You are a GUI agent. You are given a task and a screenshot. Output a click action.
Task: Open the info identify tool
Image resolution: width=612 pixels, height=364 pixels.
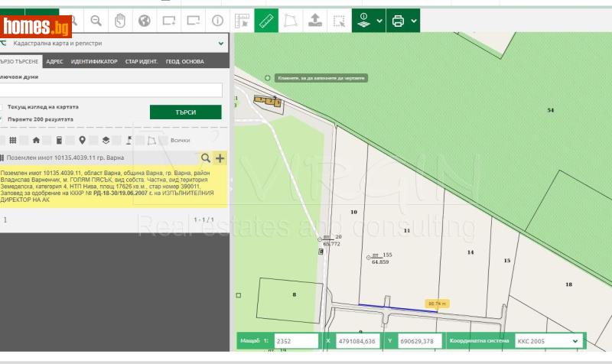tap(218, 21)
